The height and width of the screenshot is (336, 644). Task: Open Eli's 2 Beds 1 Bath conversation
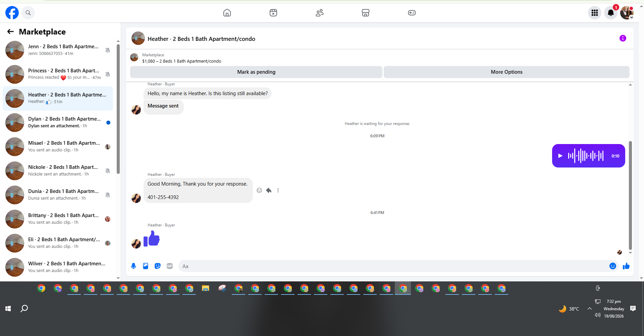pos(58,243)
